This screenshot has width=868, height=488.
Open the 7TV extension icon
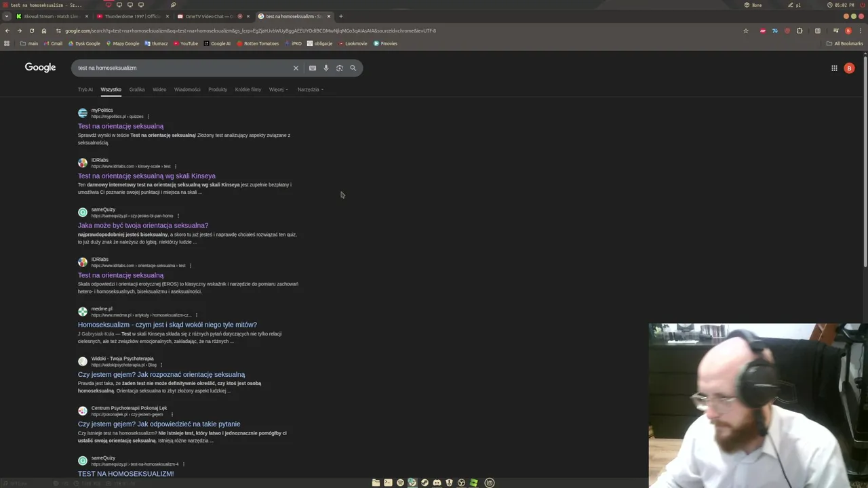click(x=775, y=30)
